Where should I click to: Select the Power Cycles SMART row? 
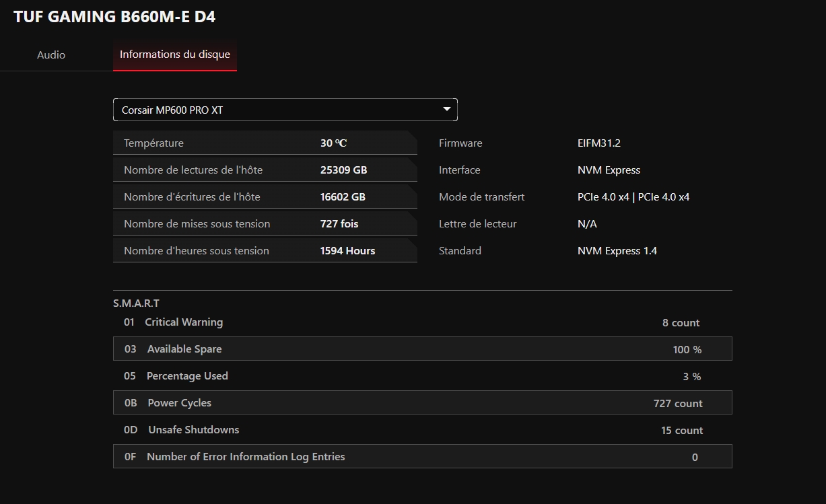click(422, 402)
